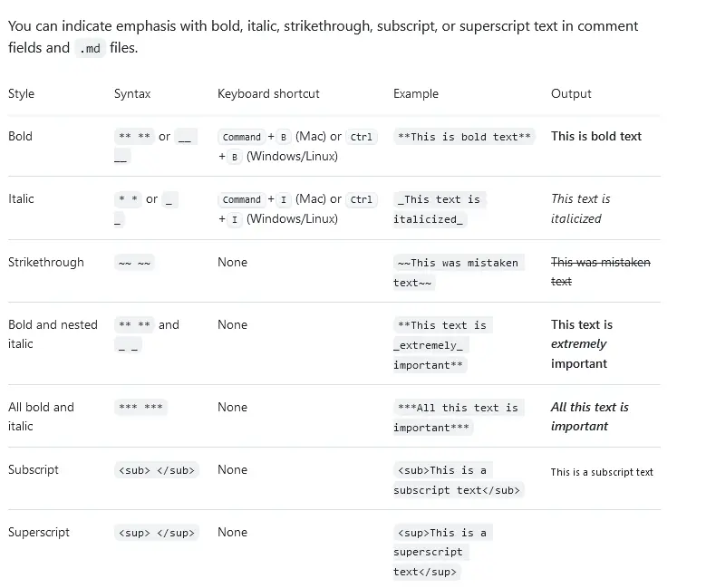
Task: Click the "~~ ~~" strikethrough syntax code
Action: pyautogui.click(x=134, y=263)
